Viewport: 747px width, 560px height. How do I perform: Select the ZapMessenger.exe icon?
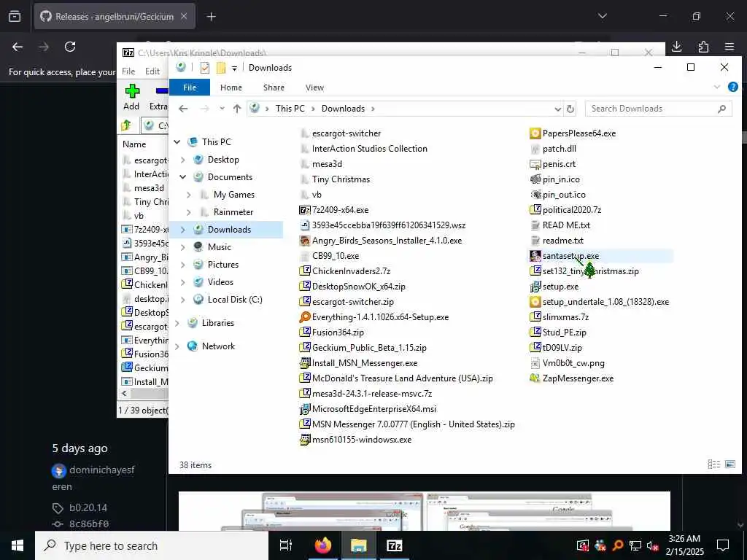[535, 378]
